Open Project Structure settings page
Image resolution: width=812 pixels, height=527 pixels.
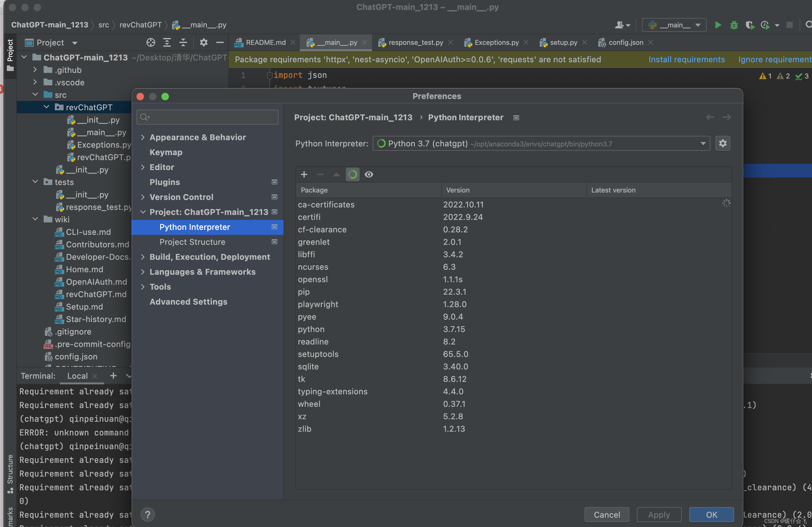tap(193, 242)
